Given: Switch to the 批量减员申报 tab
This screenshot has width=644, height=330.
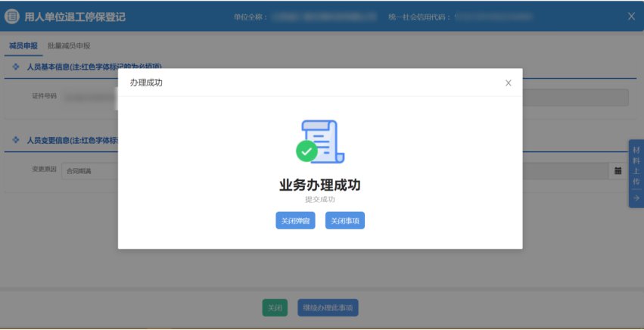Looking at the screenshot, I should tap(69, 46).
